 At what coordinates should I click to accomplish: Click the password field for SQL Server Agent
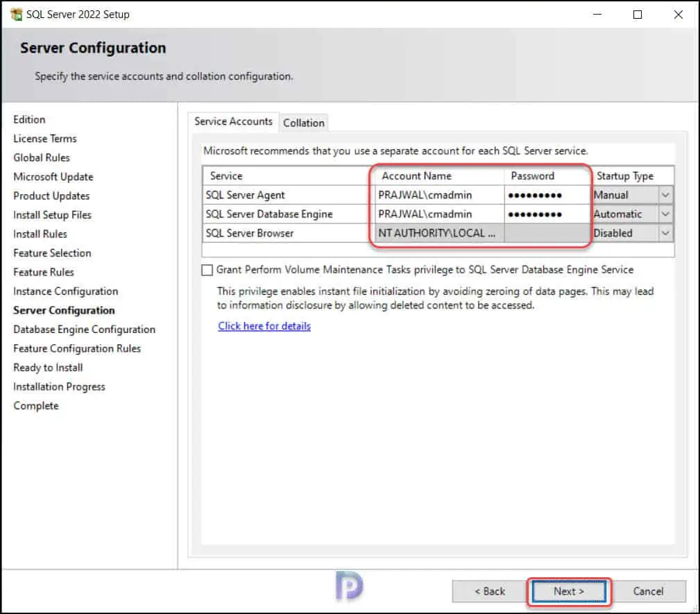(x=547, y=195)
